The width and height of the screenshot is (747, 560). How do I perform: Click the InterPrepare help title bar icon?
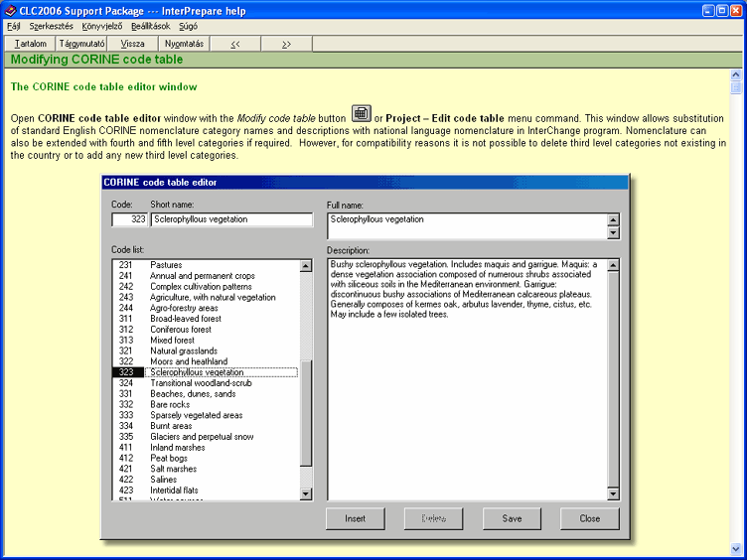pyautogui.click(x=10, y=9)
